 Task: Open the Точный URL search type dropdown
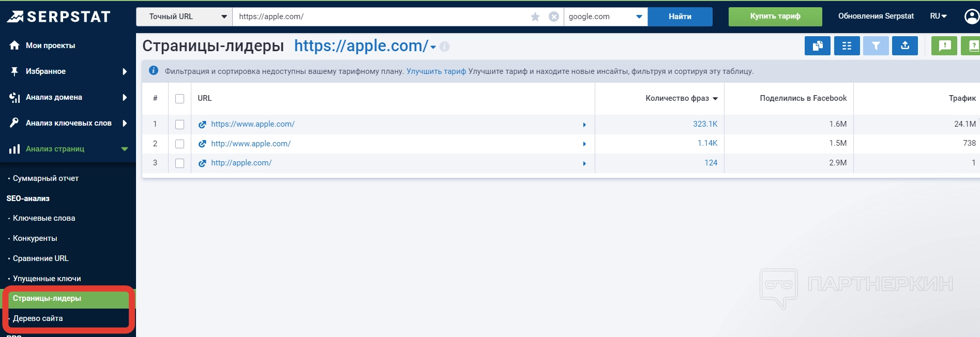click(184, 17)
